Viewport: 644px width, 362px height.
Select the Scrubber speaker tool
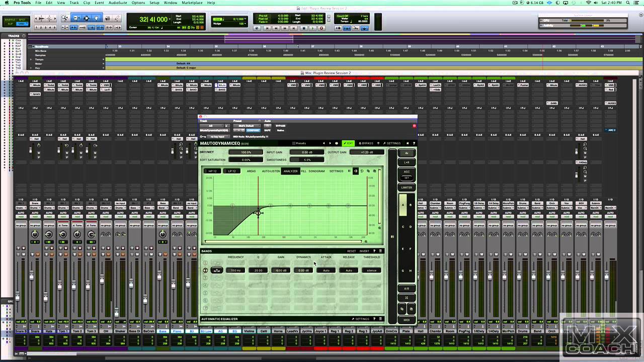click(x=107, y=18)
